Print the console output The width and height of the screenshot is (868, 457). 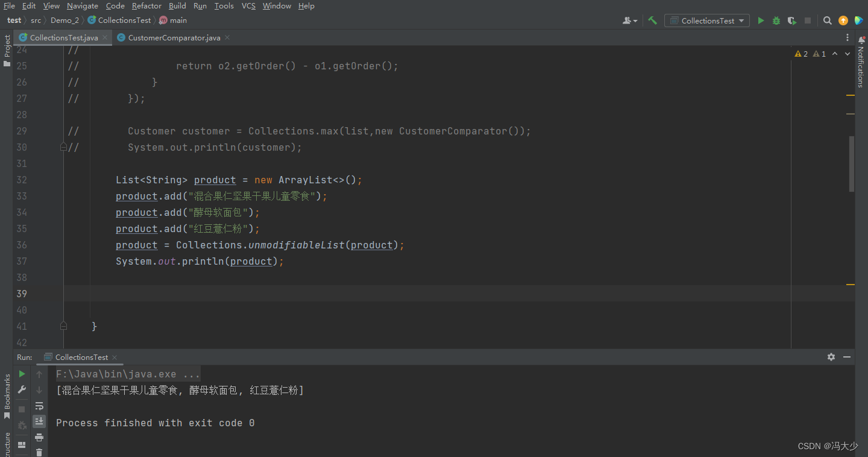tap(39, 437)
